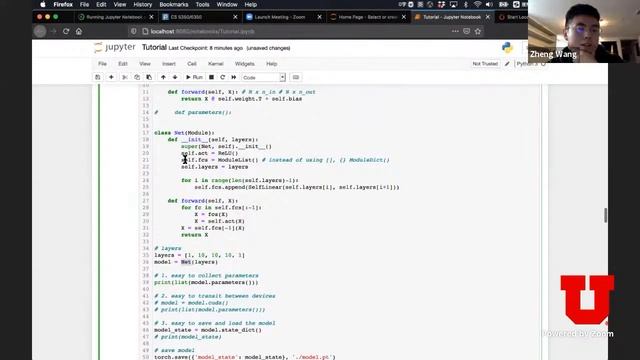The image size is (640, 360).
Task: Bookmark this page with the star icon
Action: pos(478,31)
